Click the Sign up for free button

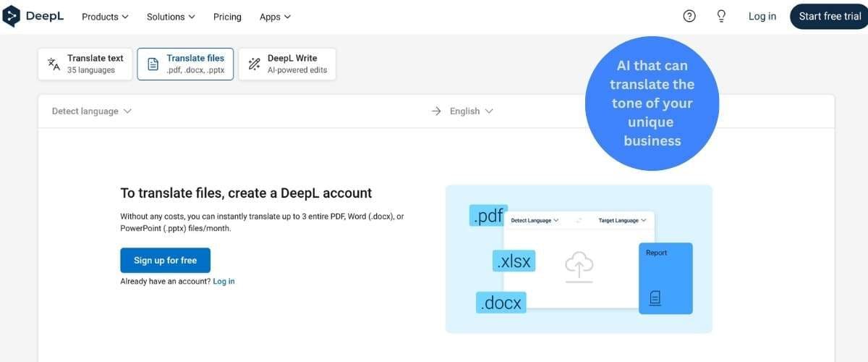(x=165, y=260)
